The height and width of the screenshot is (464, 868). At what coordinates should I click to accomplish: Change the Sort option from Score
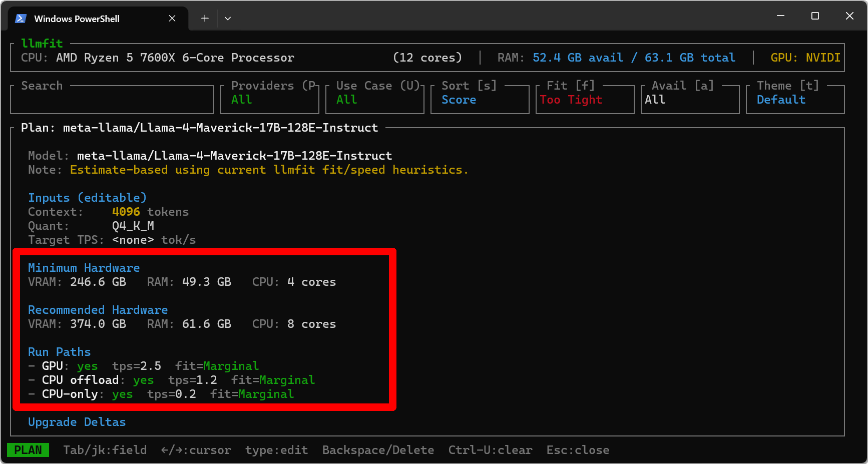coord(480,100)
